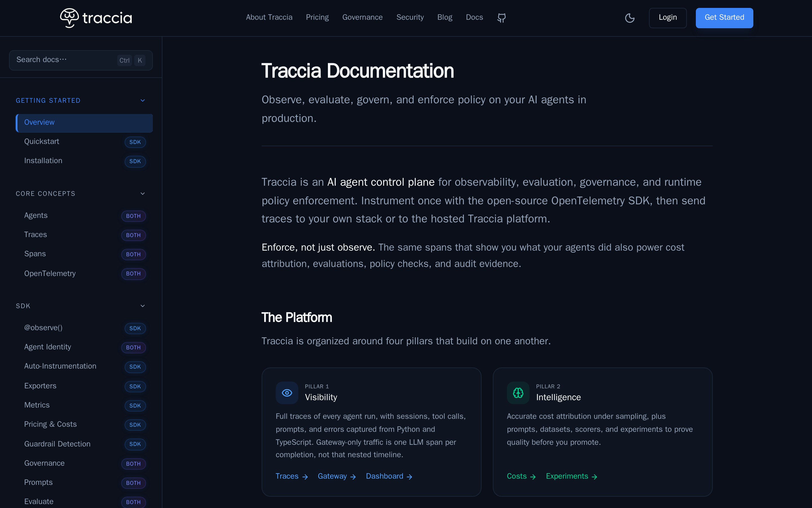Follow the Experiments link in Intelligence card
This screenshot has width=812, height=508.
click(x=572, y=476)
